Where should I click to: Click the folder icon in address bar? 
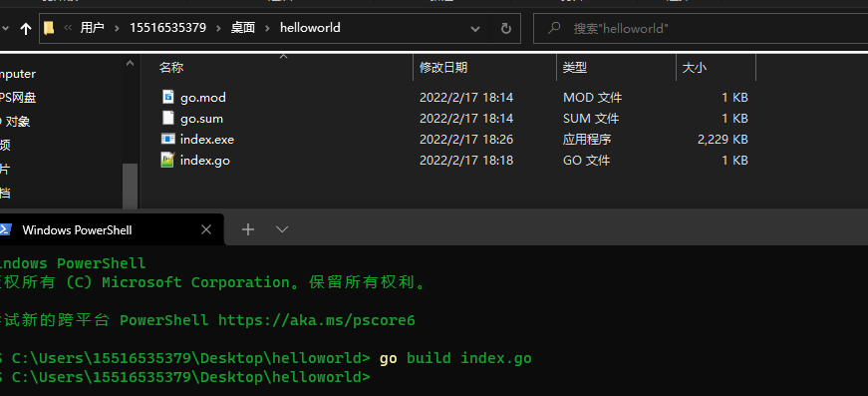(49, 28)
